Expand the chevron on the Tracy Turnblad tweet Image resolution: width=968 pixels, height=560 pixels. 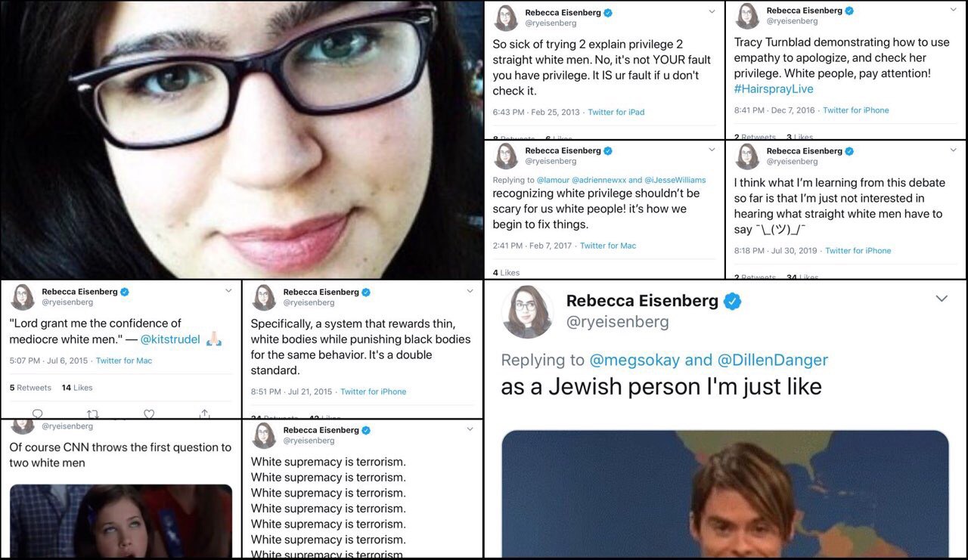(x=953, y=11)
